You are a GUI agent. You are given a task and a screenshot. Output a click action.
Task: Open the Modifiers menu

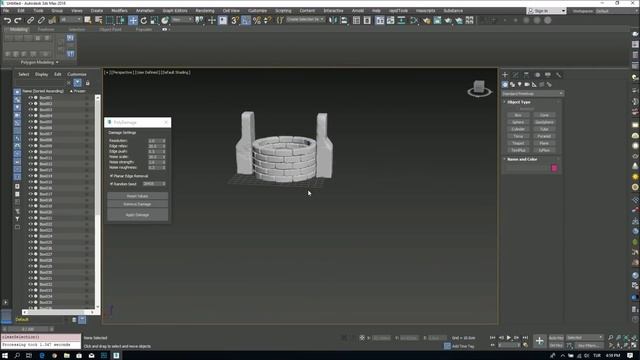pyautogui.click(x=119, y=11)
